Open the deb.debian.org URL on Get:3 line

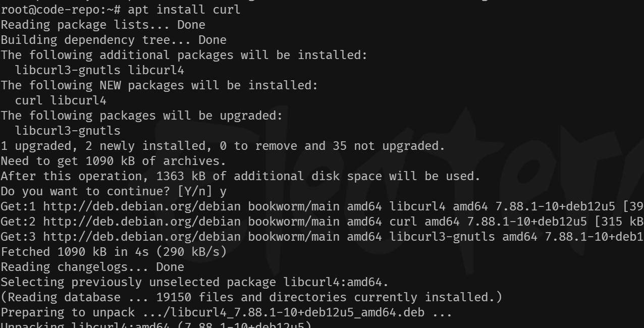[x=142, y=237]
